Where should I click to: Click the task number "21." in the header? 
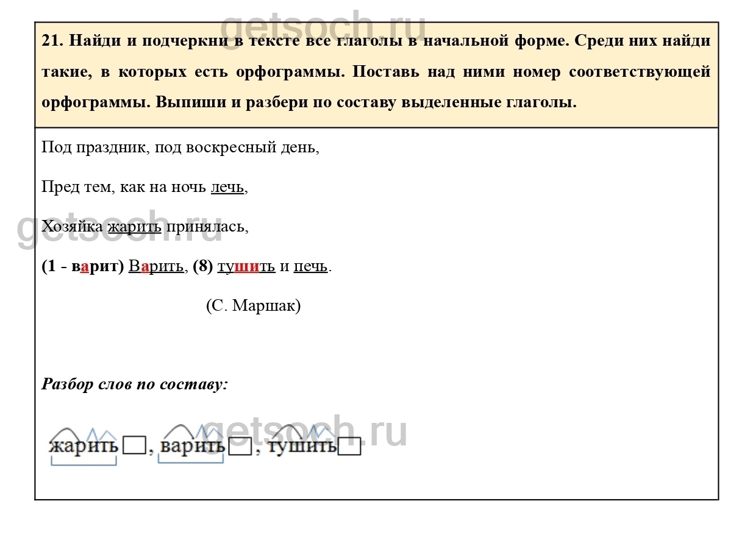click(x=53, y=40)
